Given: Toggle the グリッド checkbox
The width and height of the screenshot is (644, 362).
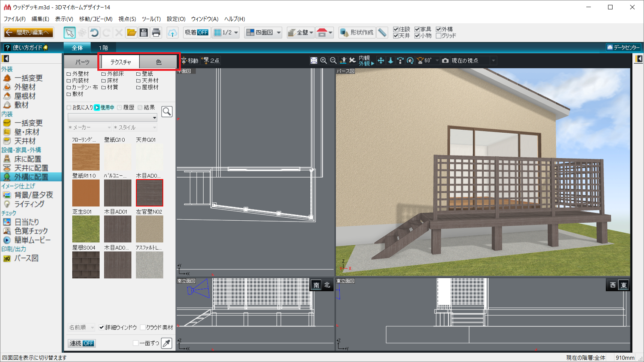Looking at the screenshot, I should 438,36.
